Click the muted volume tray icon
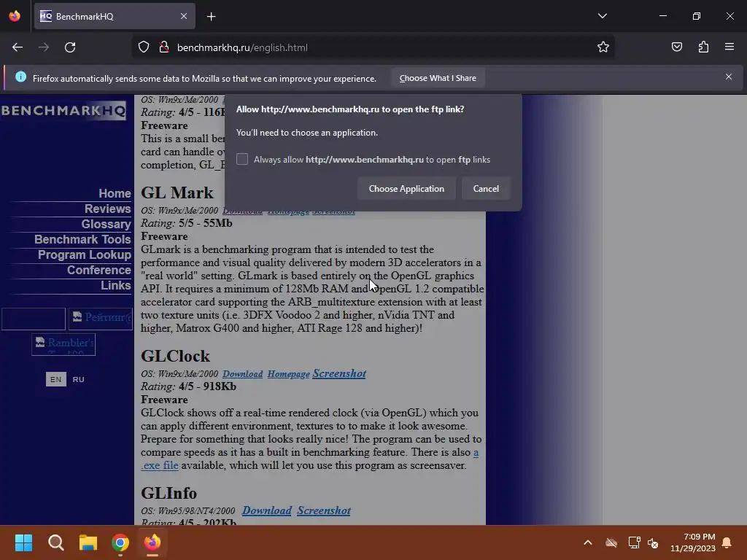This screenshot has height=560, width=747. point(653,542)
